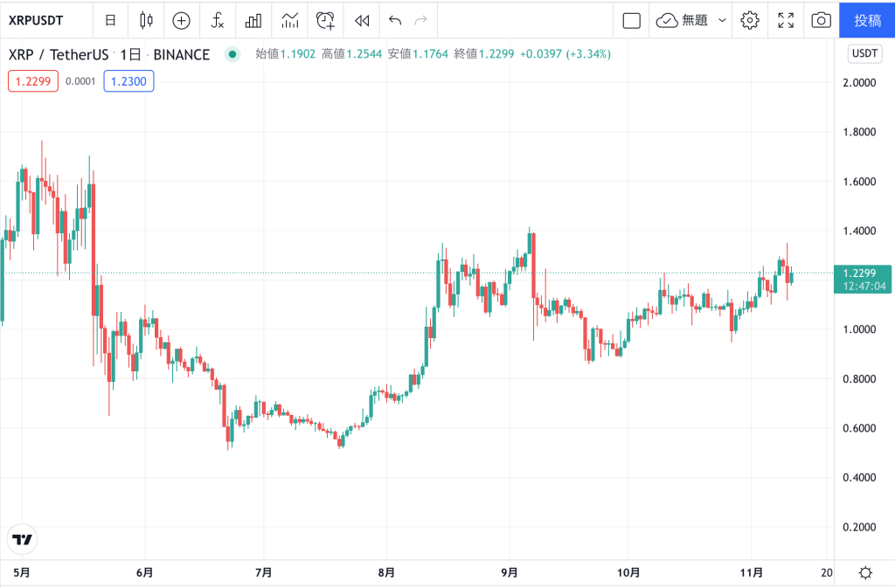895x588 pixels.
Task: Click the compare/add symbol plus icon
Action: point(181,20)
